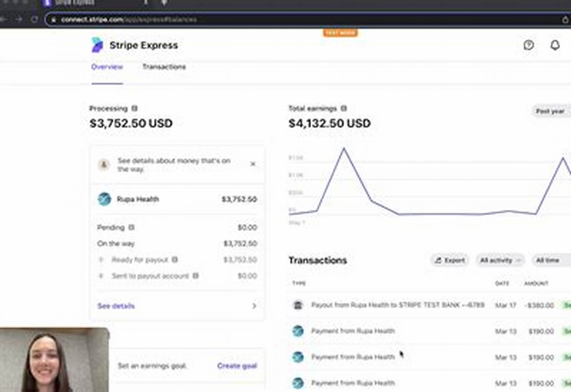The width and height of the screenshot is (571, 392).
Task: Click the -$380.00 amount
Action: coord(539,305)
